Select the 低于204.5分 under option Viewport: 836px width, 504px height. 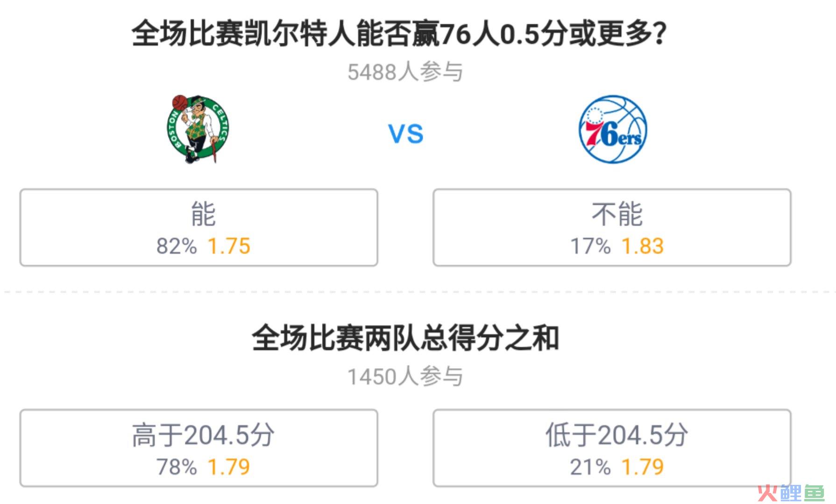(612, 448)
